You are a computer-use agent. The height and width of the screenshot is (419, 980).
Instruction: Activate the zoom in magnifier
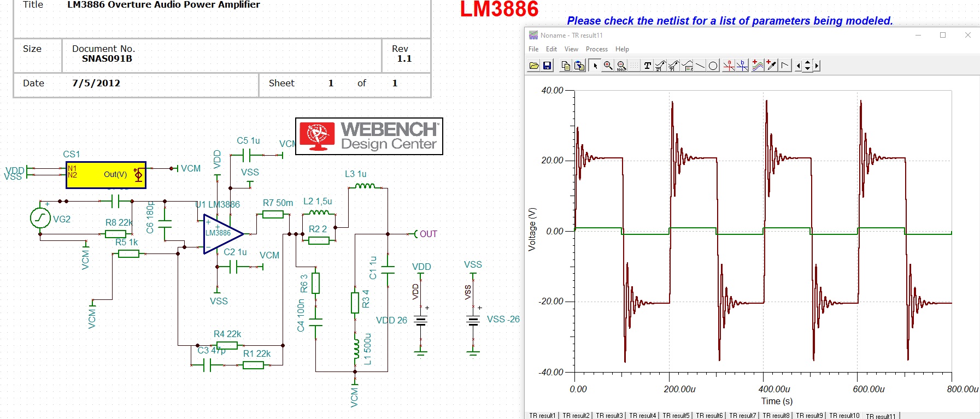608,66
